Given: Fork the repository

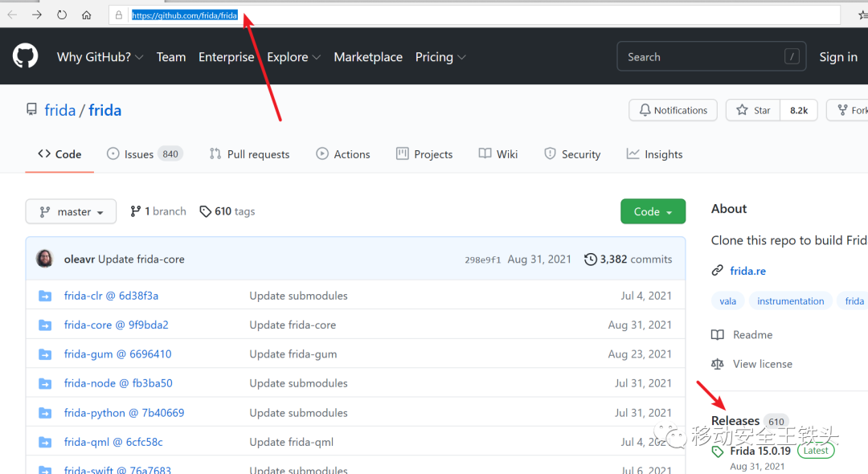Looking at the screenshot, I should 850,110.
